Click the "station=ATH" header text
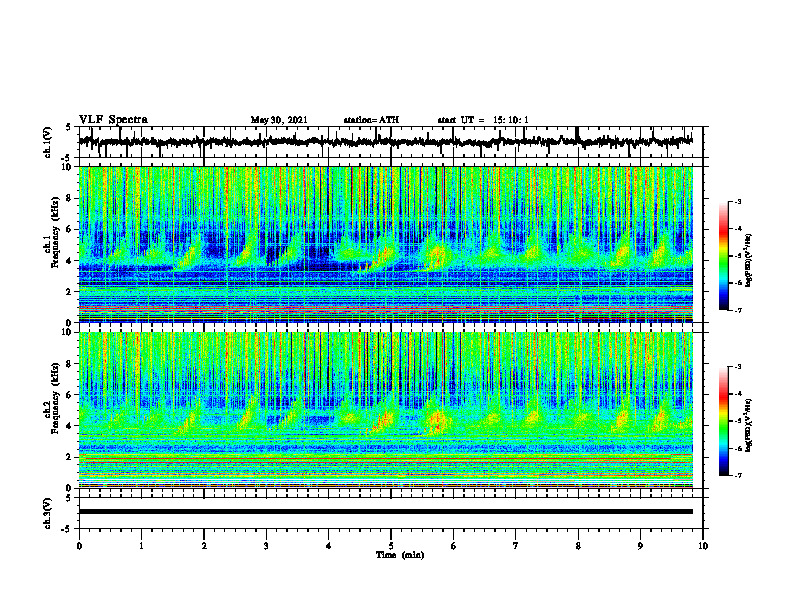Image resolution: width=792 pixels, height=612 pixels. pyautogui.click(x=371, y=120)
